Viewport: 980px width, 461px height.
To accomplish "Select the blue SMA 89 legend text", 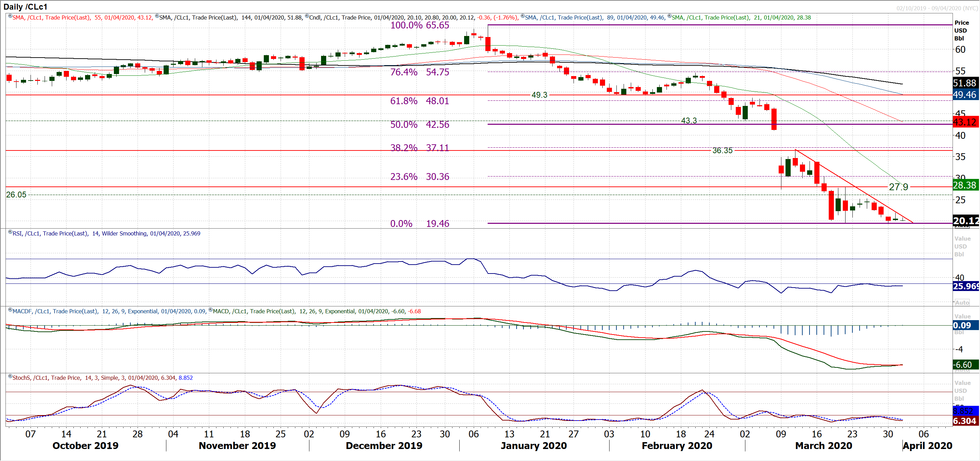I will pyautogui.click(x=595, y=17).
